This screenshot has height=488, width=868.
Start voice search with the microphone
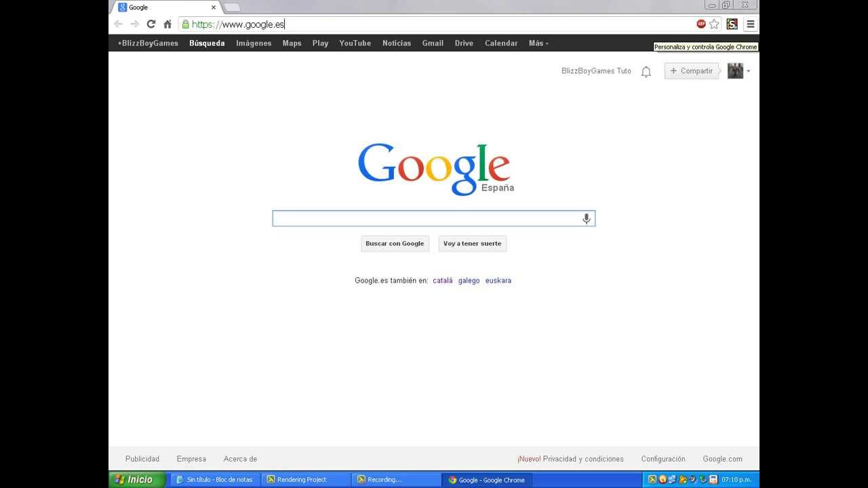[x=587, y=218]
